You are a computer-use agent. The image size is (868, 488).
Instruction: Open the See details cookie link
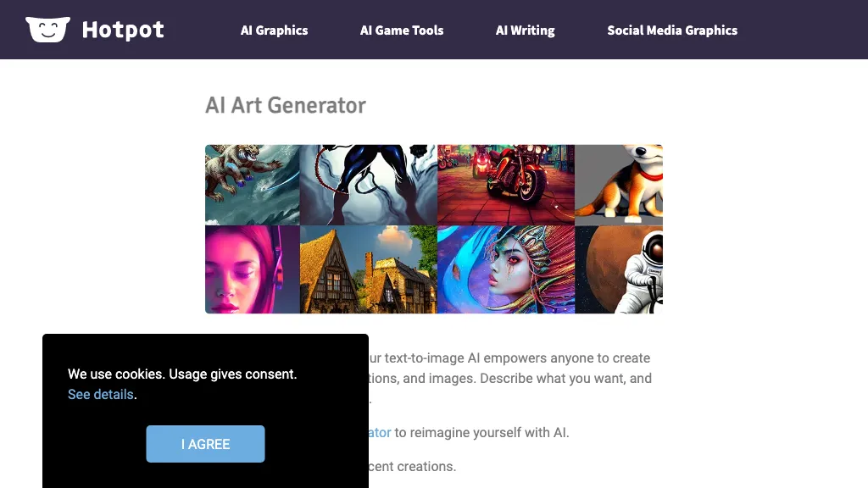tap(100, 394)
